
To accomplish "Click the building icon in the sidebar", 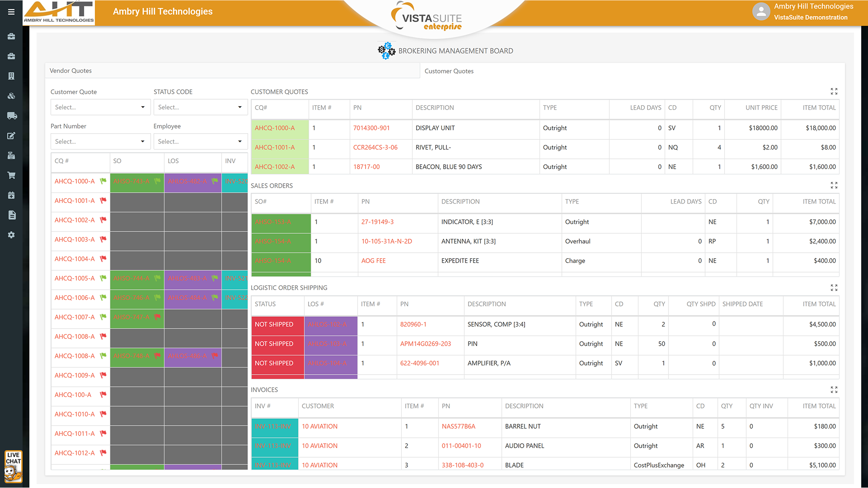I will 11,76.
